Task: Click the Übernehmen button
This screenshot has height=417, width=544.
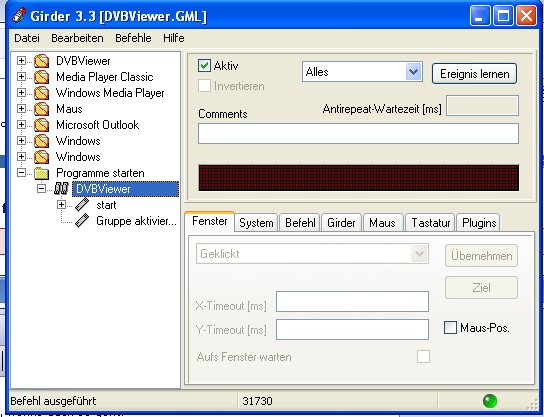Action: click(481, 256)
